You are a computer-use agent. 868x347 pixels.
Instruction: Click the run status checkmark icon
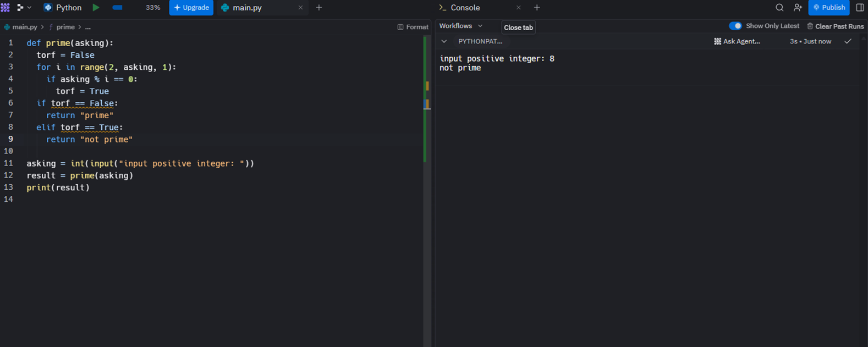tap(848, 41)
